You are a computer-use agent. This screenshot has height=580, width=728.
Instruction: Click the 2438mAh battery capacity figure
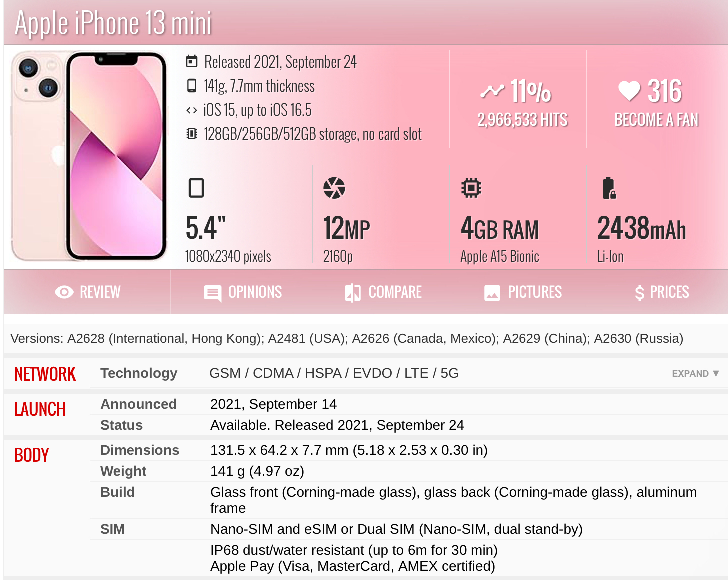tap(642, 228)
